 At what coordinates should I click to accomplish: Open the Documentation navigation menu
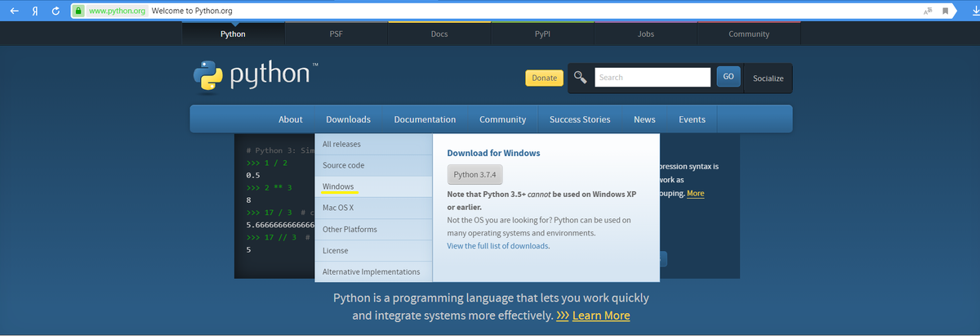click(425, 119)
